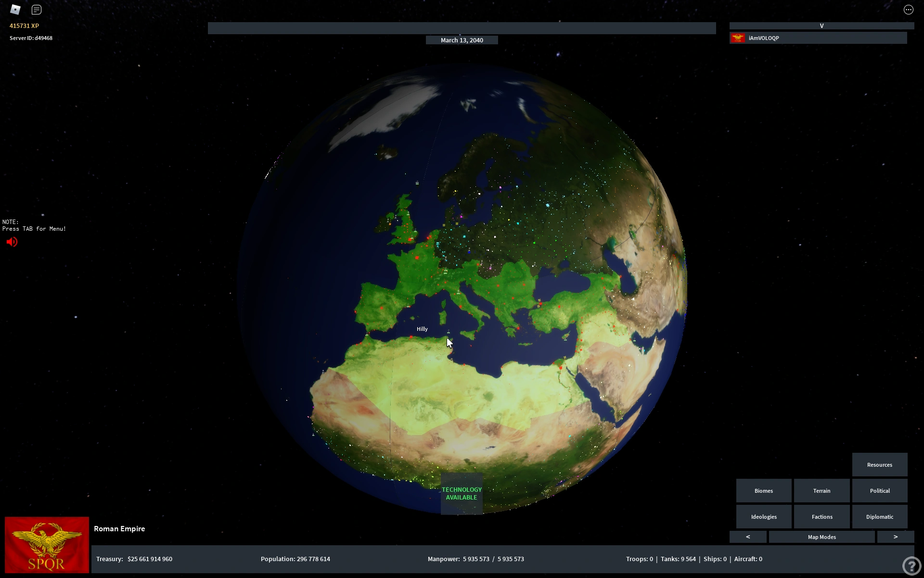Click the March 13, 2040 date label
Screen dimensions: 924x578
point(462,40)
